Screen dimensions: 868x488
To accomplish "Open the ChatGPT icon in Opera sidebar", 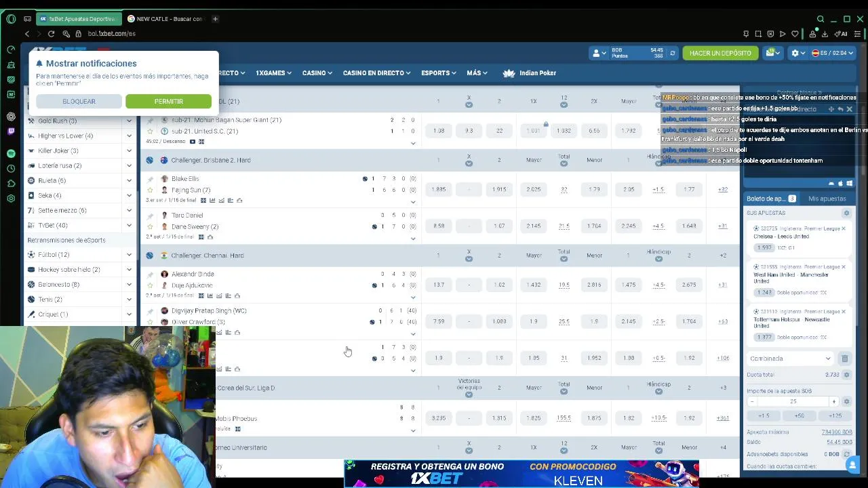I will tap(11, 116).
